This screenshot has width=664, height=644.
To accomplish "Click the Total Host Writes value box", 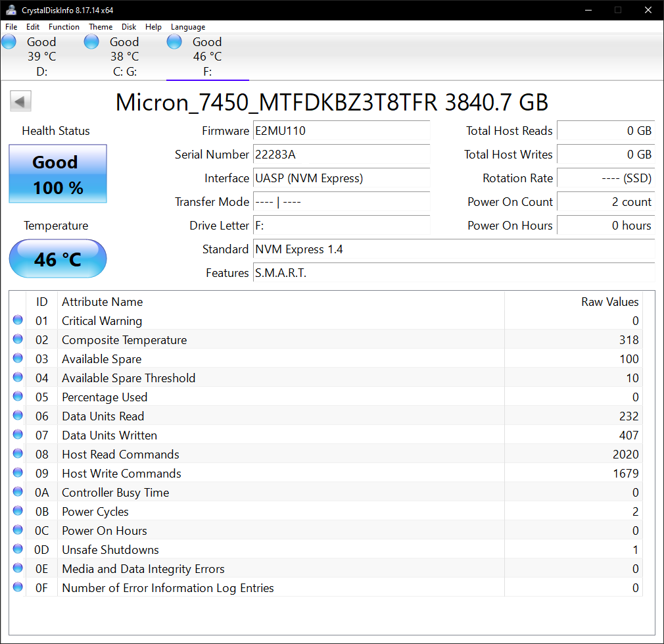I will 605,154.
